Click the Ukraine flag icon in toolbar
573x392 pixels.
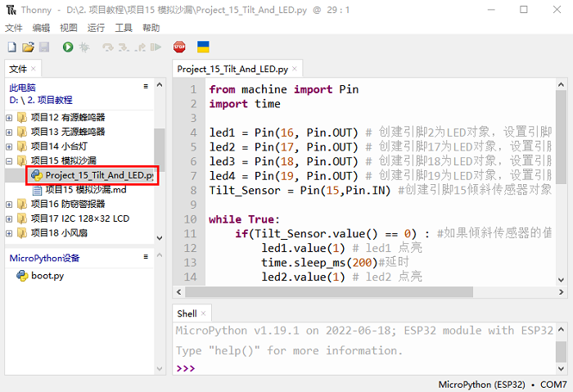(x=203, y=47)
